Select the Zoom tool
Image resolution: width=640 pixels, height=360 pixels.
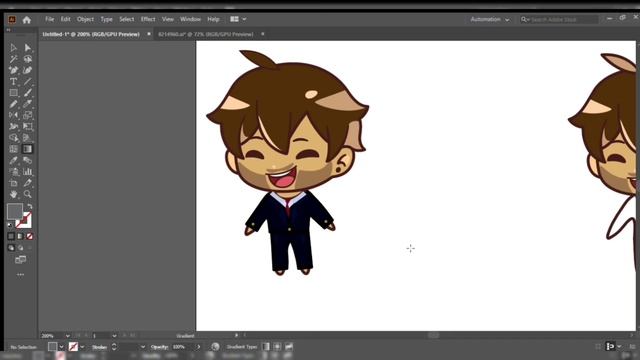coord(27,194)
